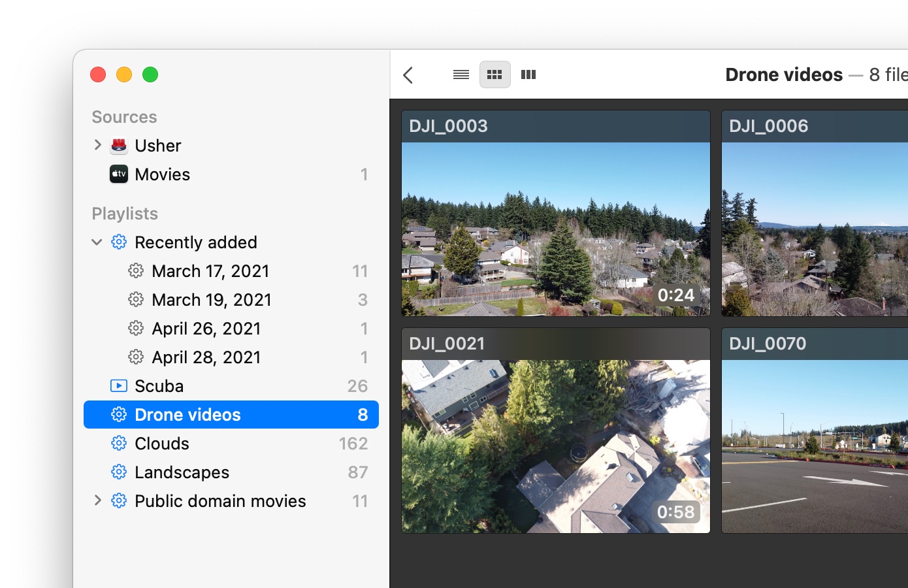Go back with the chevron arrow
Viewport: 908px width, 588px height.
(x=408, y=75)
